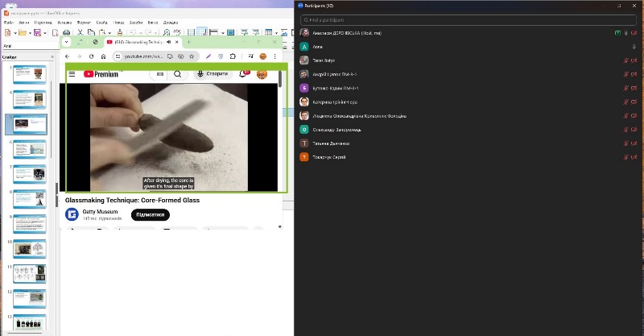Open browser extensions puzzle icon

(233, 56)
